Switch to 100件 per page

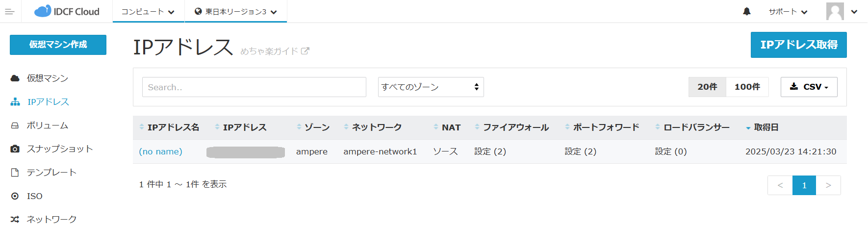tap(747, 87)
